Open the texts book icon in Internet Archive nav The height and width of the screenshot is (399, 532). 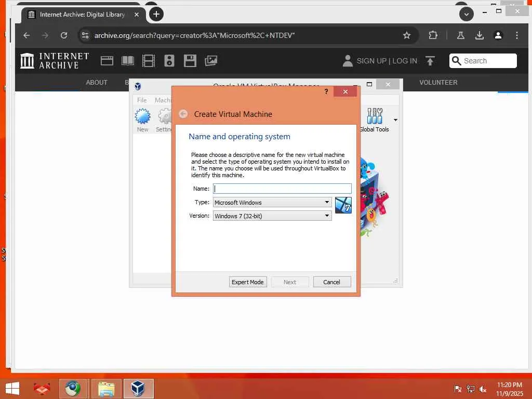coord(128,61)
